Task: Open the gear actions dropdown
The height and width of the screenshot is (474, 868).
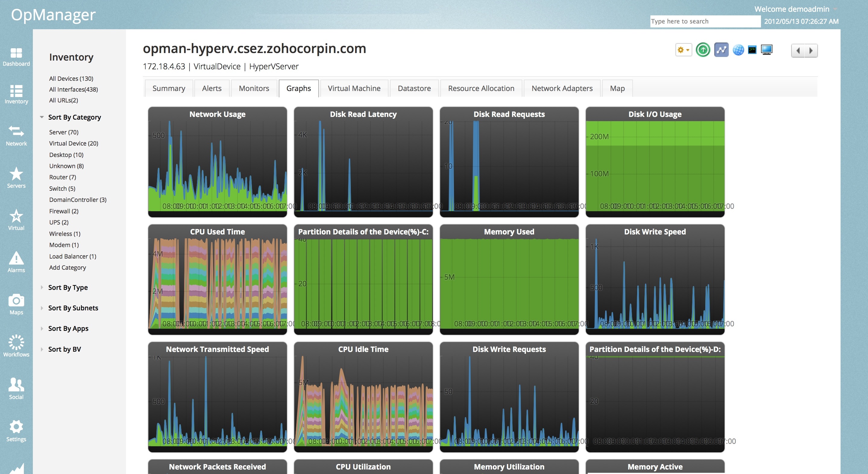Action: (x=683, y=50)
